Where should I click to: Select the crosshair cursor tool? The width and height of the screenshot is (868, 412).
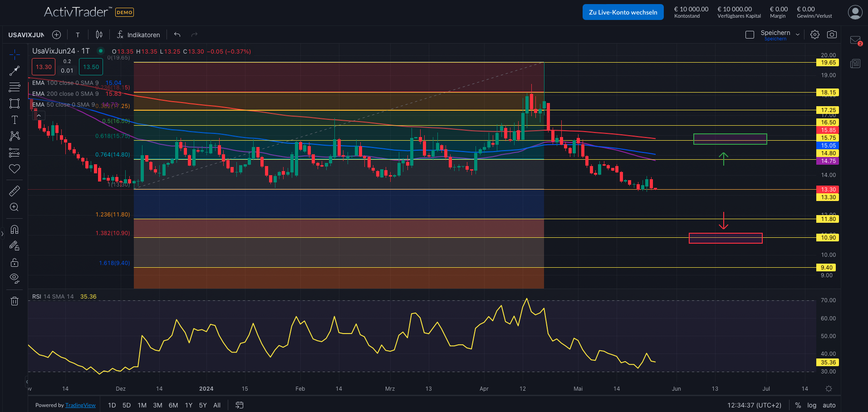click(x=15, y=55)
